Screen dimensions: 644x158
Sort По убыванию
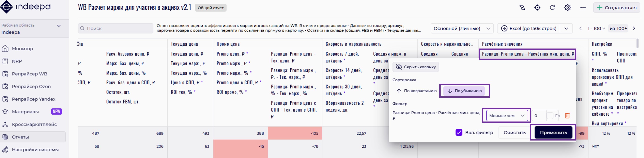pyautogui.click(x=464, y=91)
